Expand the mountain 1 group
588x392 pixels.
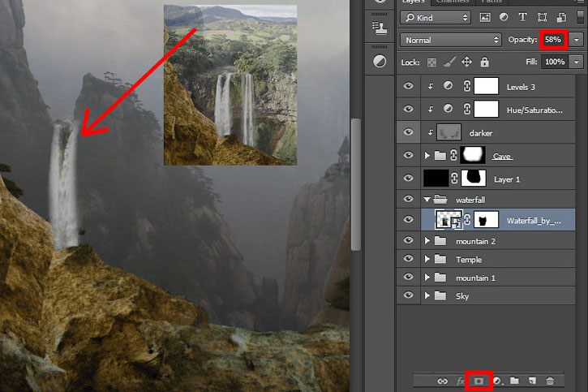pyautogui.click(x=427, y=278)
